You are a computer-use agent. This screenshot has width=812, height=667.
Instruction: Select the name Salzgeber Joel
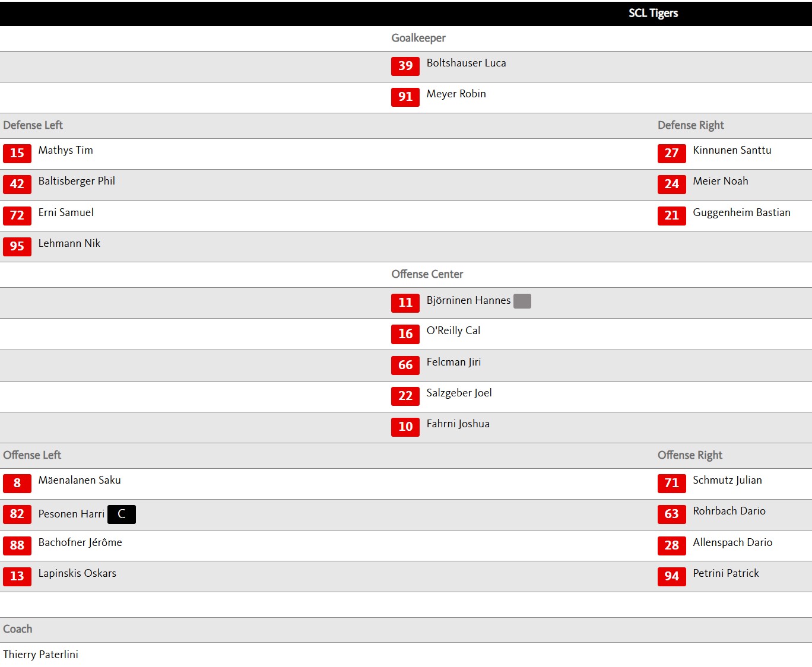pyautogui.click(x=459, y=393)
